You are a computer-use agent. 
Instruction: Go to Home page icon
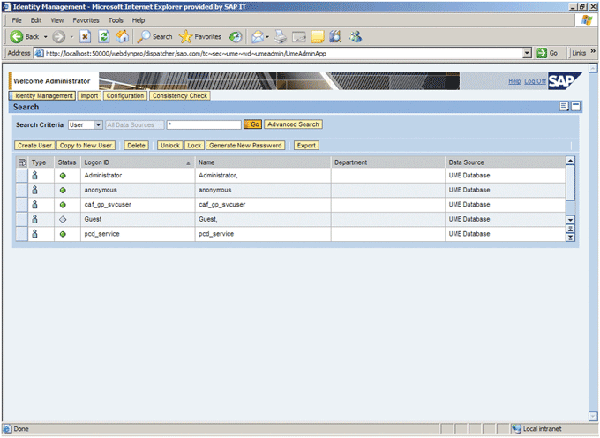(x=121, y=36)
